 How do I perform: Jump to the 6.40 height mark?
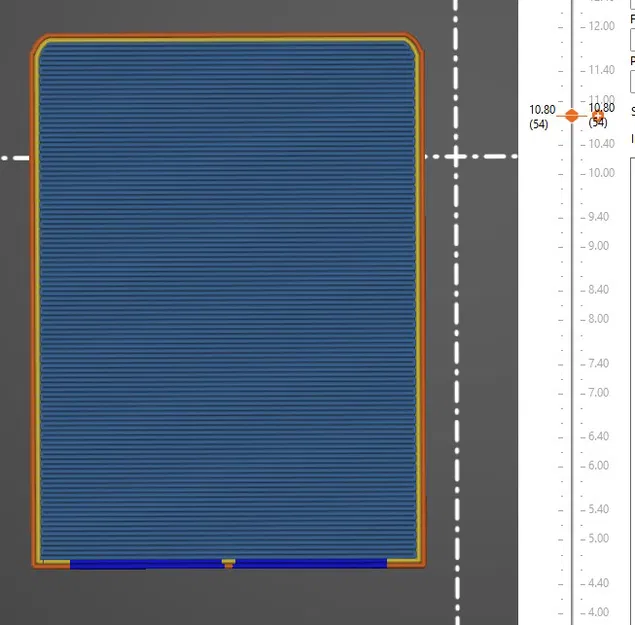point(598,437)
